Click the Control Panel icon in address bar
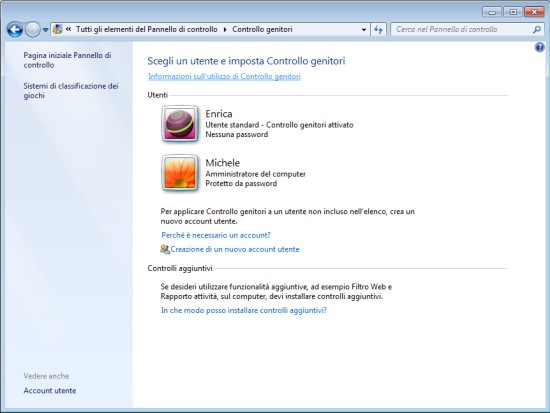Viewport: 550px width, 413px height. coord(58,29)
